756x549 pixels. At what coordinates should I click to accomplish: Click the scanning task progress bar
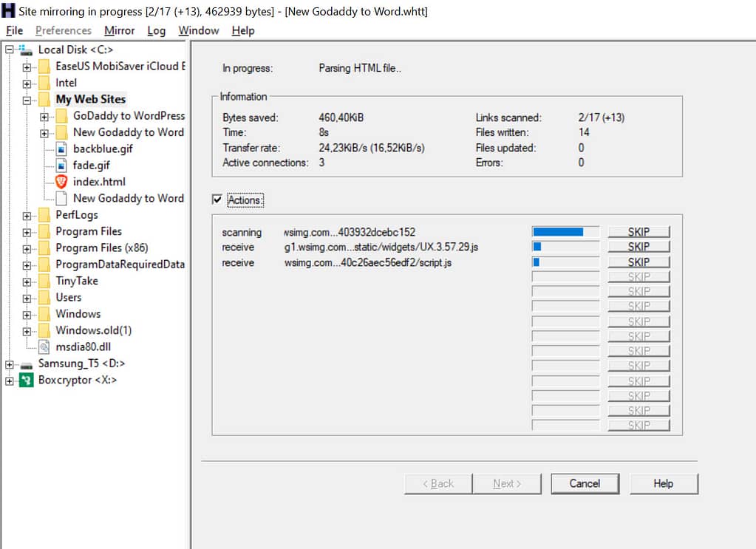pyautogui.click(x=565, y=232)
